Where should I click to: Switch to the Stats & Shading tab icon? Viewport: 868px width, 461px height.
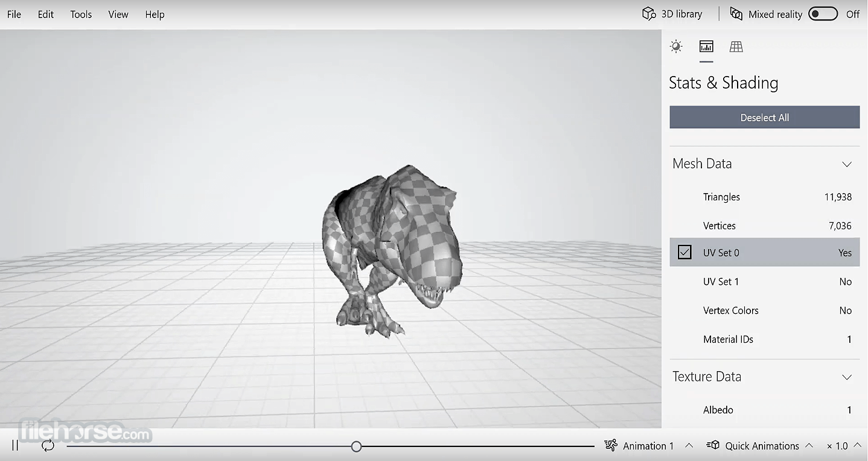pos(706,46)
